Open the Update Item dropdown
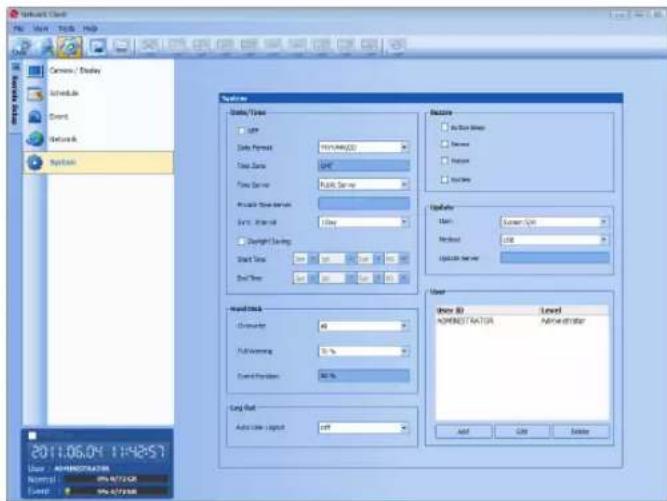Image resolution: width=667 pixels, height=501 pixels. pyautogui.click(x=554, y=222)
